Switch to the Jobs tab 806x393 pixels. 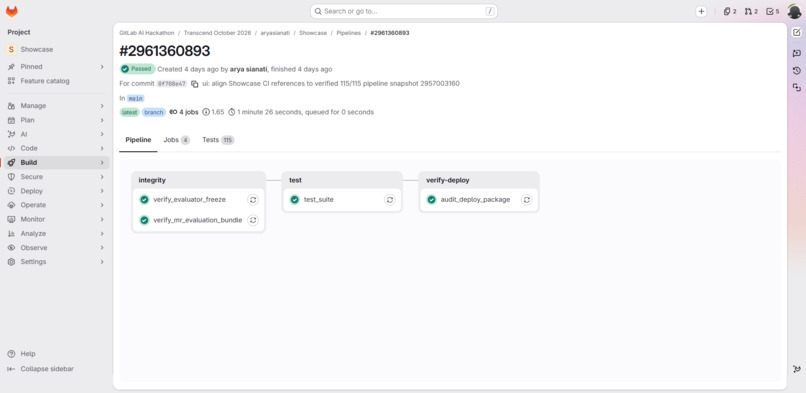pos(176,140)
